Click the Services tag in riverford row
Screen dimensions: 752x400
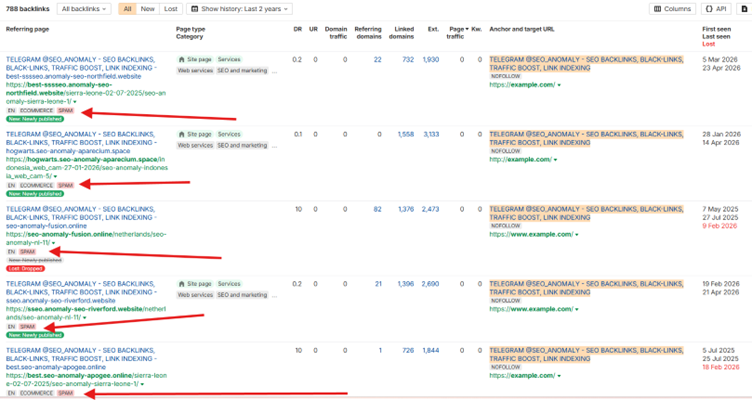pos(229,284)
